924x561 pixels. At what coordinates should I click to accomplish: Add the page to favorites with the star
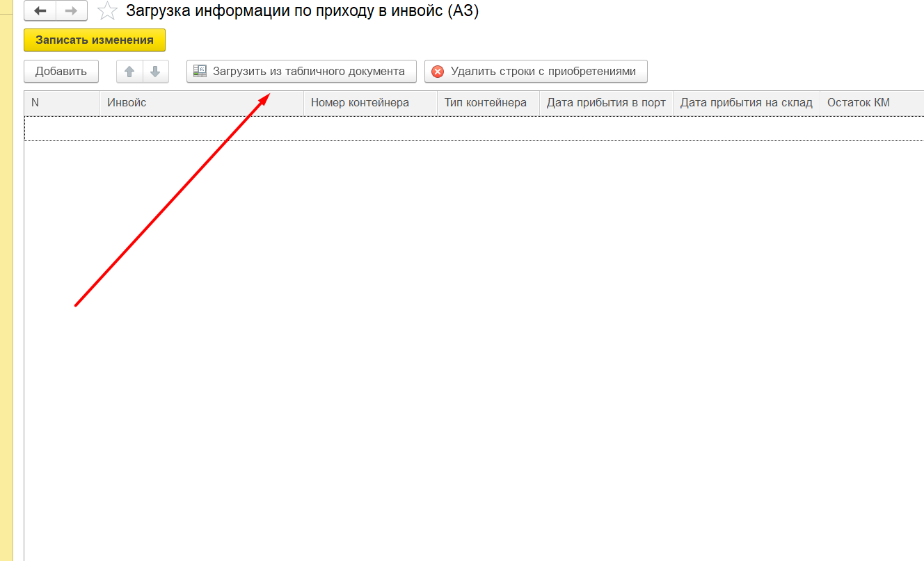click(x=107, y=11)
